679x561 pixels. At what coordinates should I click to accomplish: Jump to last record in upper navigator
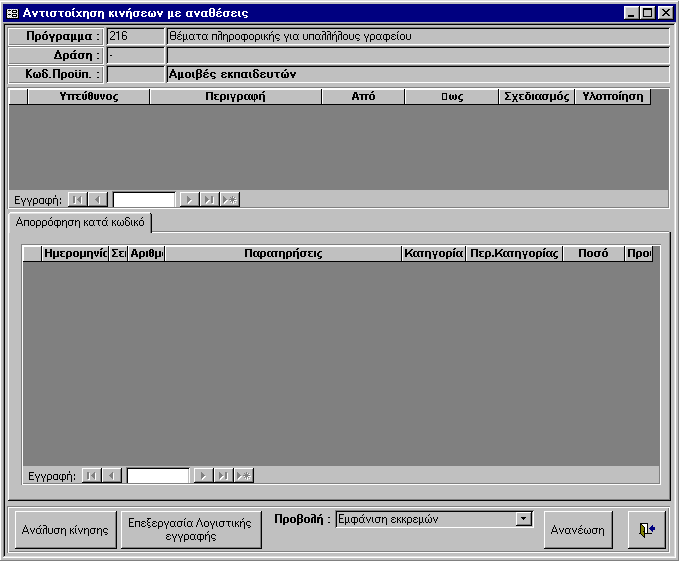[208, 199]
